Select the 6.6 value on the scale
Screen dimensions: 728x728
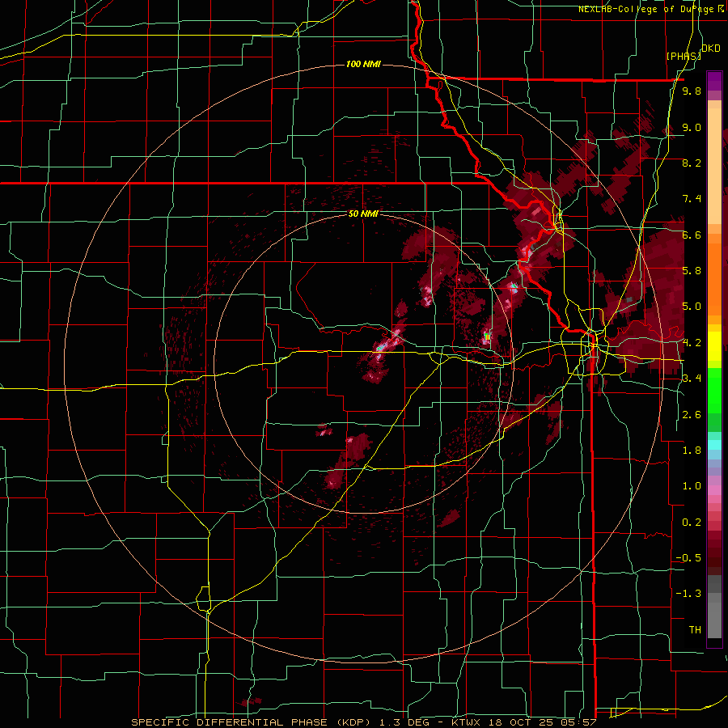click(692, 235)
